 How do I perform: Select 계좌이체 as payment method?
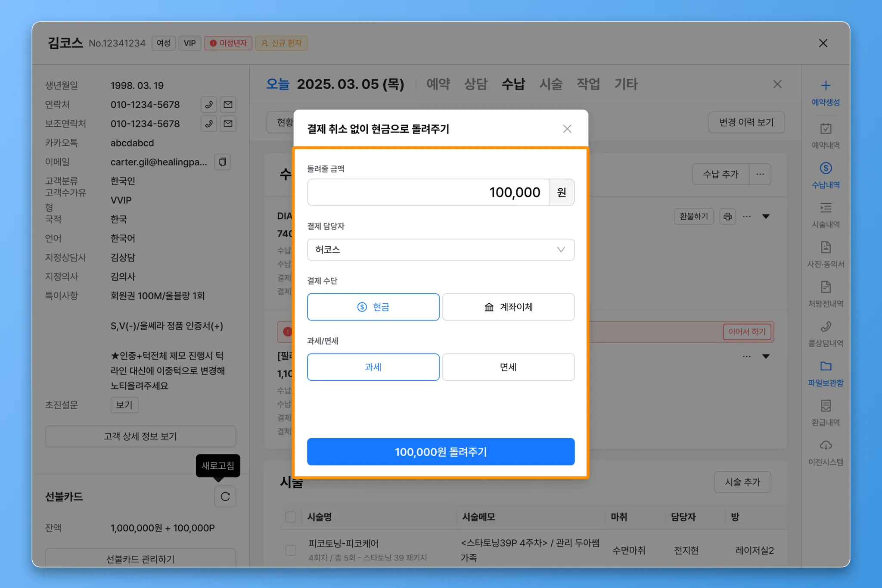point(508,307)
